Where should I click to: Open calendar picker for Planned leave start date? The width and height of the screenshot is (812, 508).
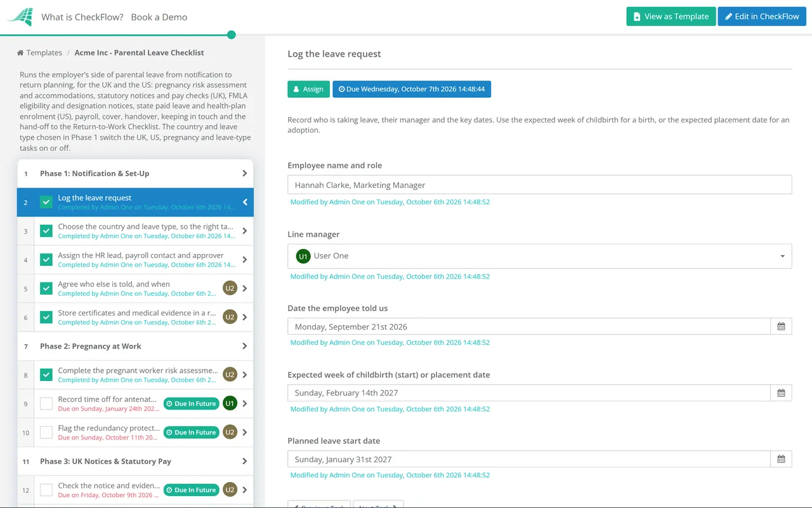[781, 459]
